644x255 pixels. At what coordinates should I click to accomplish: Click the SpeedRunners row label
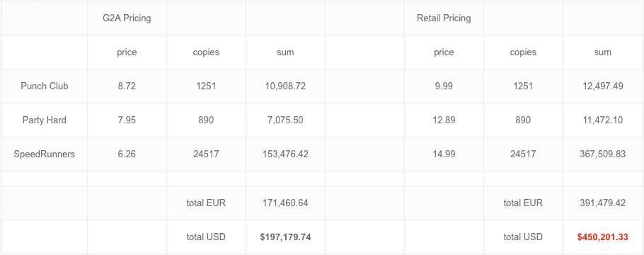(45, 154)
